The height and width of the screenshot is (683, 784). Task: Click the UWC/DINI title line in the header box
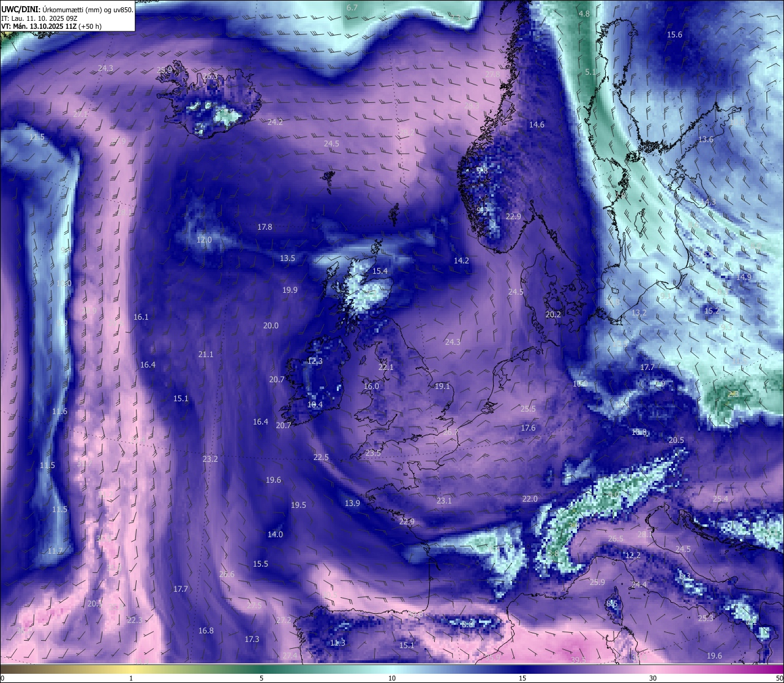67,10
